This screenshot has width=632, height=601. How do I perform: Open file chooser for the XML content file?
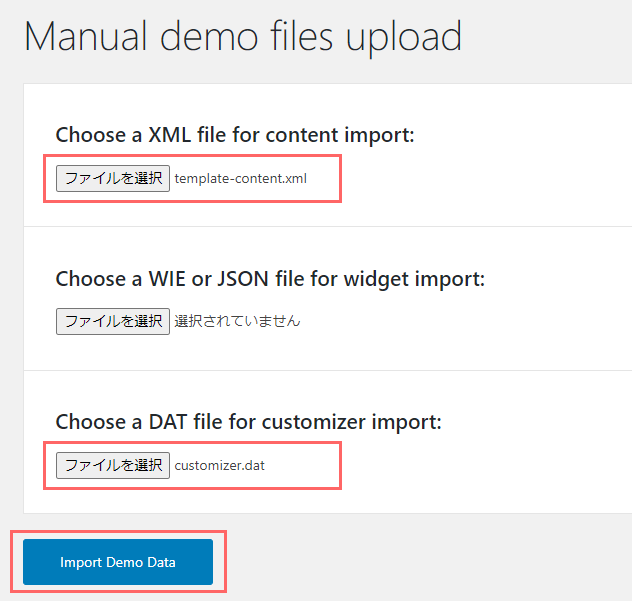(113, 178)
